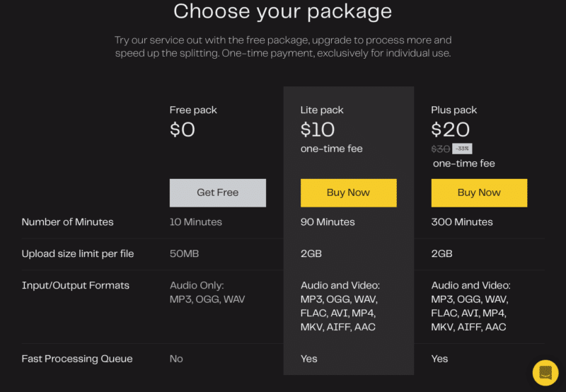Viewport: 566px width, 392px height.
Task: Click the crossed-out $30 price
Action: pos(441,149)
